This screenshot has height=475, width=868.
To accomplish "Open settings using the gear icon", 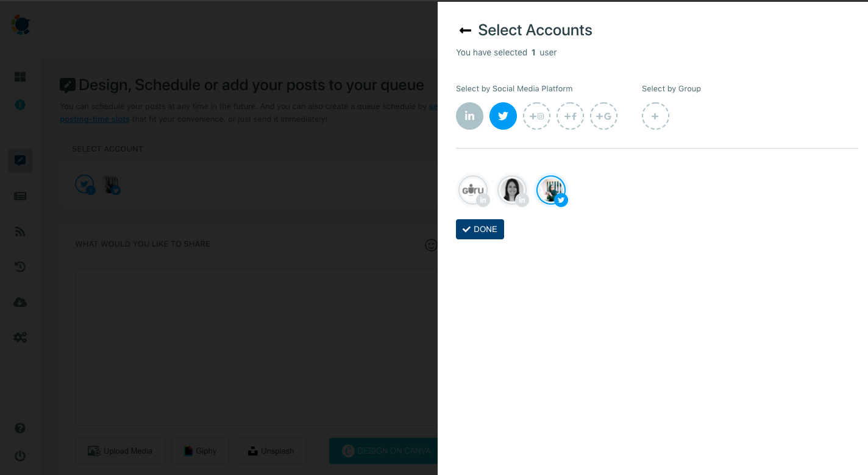I will tap(20, 337).
